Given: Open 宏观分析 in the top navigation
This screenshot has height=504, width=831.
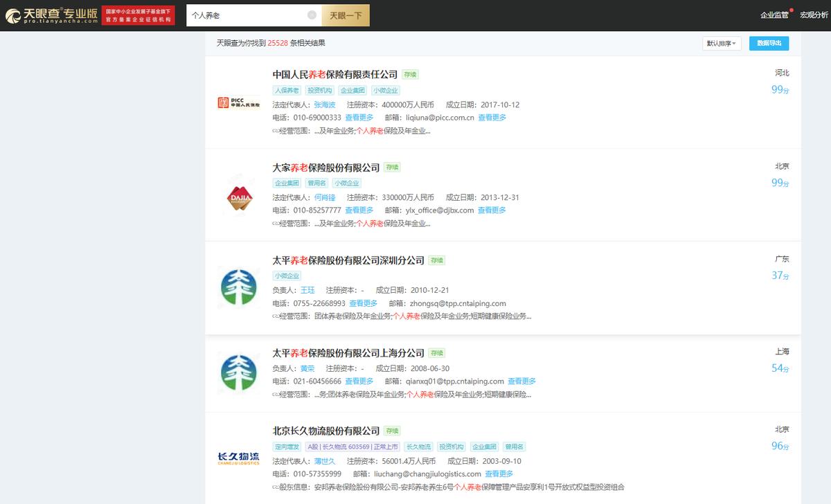Looking at the screenshot, I should tap(814, 15).
